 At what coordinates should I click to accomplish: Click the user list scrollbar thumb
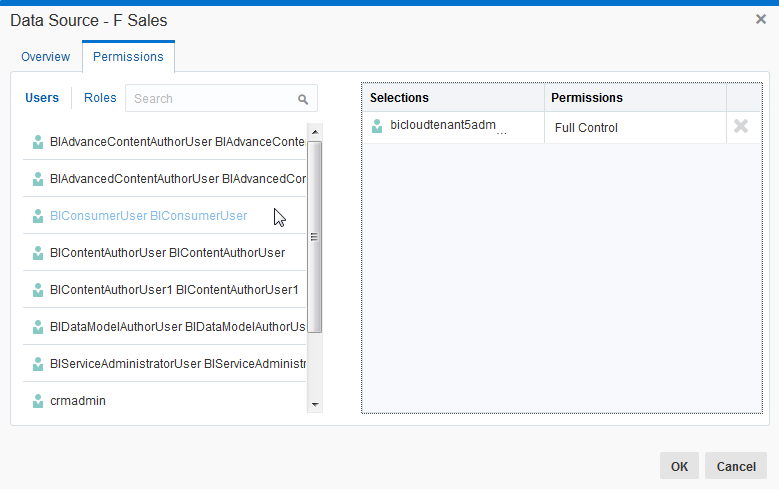pos(315,237)
